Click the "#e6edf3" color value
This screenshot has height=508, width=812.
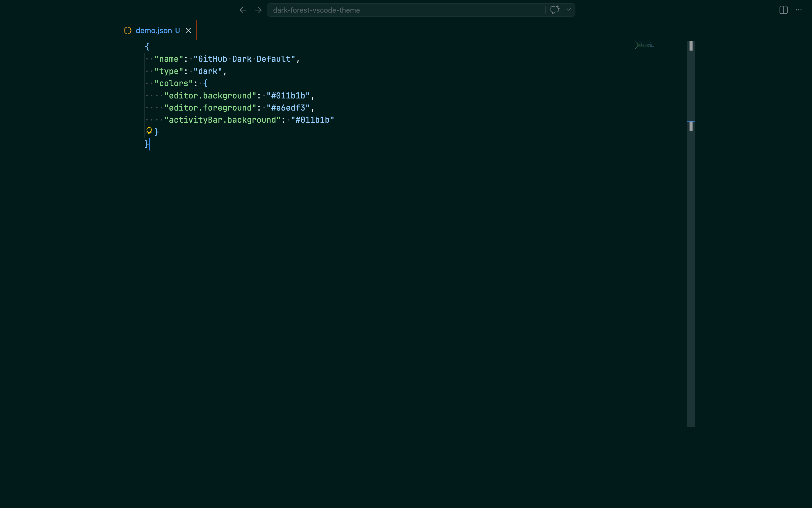pyautogui.click(x=288, y=108)
